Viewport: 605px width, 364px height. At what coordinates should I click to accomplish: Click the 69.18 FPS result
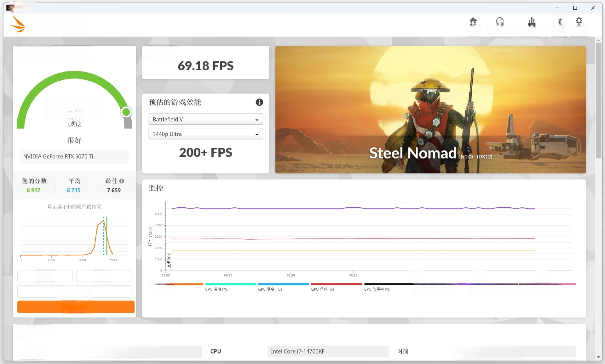click(205, 66)
